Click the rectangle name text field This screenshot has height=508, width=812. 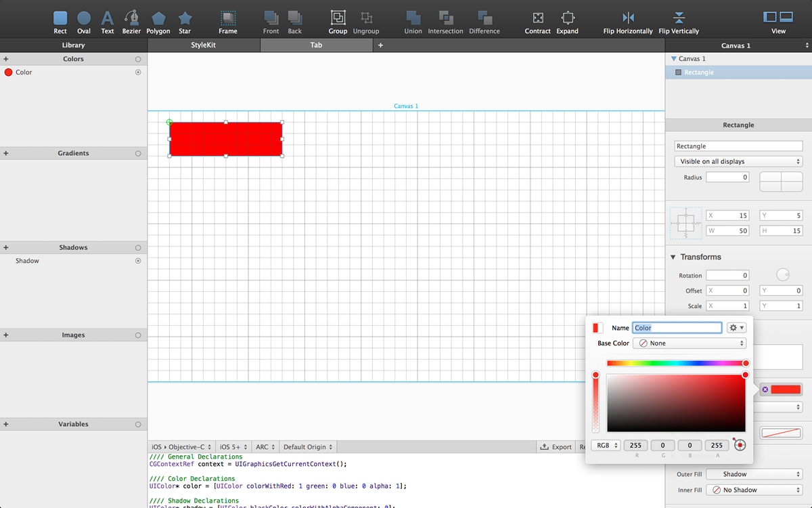pyautogui.click(x=738, y=146)
